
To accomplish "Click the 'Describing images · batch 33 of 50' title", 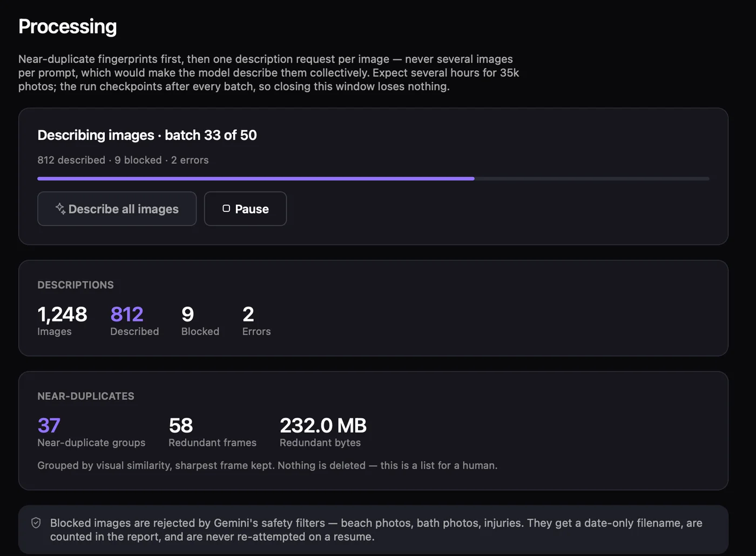I will click(x=147, y=135).
